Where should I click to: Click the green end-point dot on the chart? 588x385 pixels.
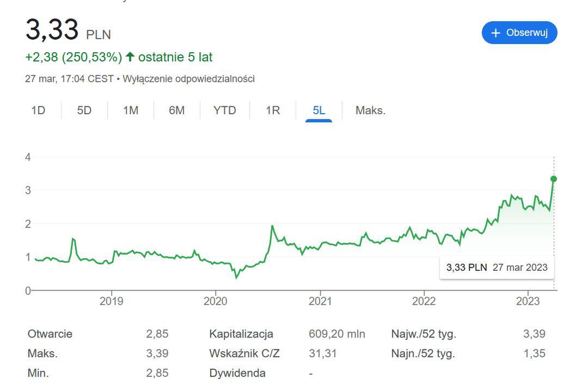[554, 179]
